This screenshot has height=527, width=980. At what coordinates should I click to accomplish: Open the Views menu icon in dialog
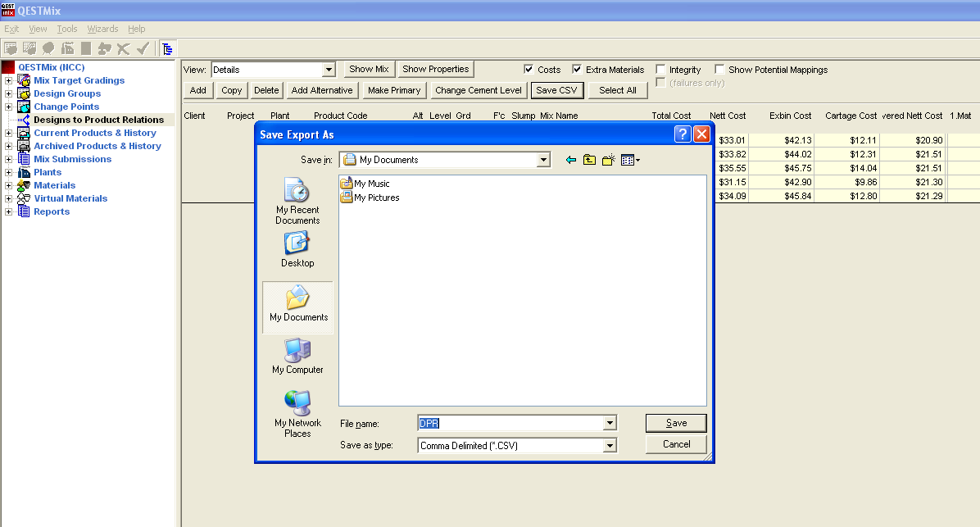[x=629, y=160]
